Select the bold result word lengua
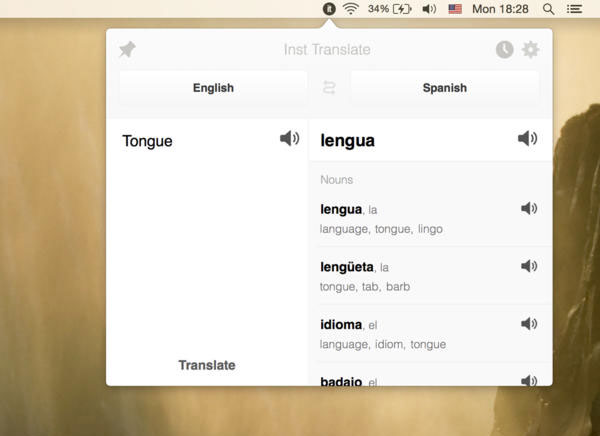The height and width of the screenshot is (436, 600). [347, 140]
